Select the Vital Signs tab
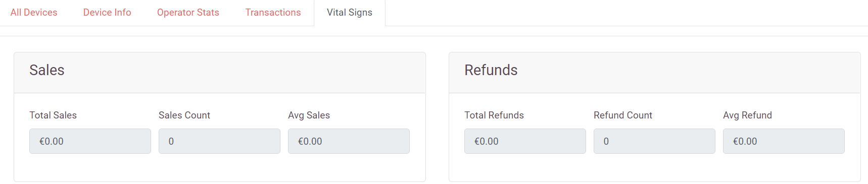This screenshot has height=184, width=868. click(350, 13)
